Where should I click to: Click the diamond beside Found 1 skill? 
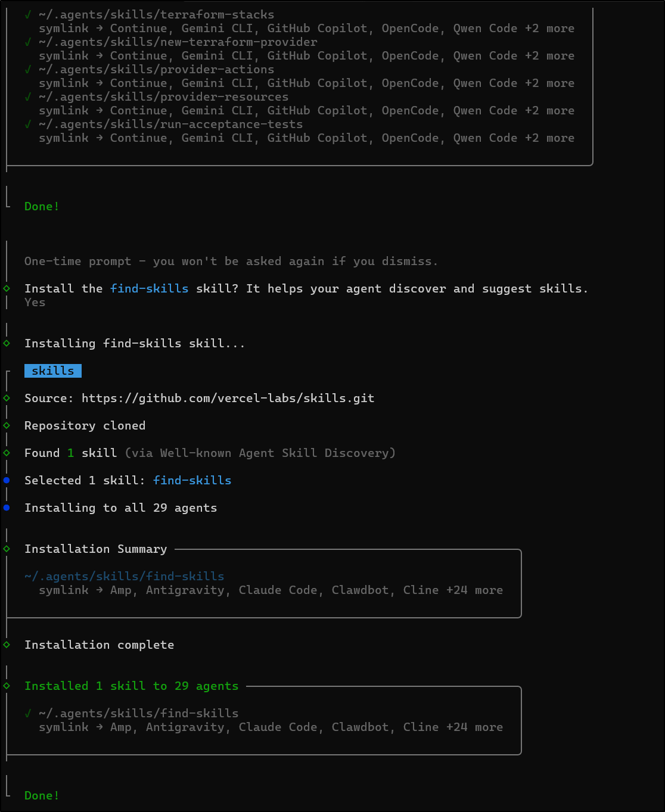point(7,453)
